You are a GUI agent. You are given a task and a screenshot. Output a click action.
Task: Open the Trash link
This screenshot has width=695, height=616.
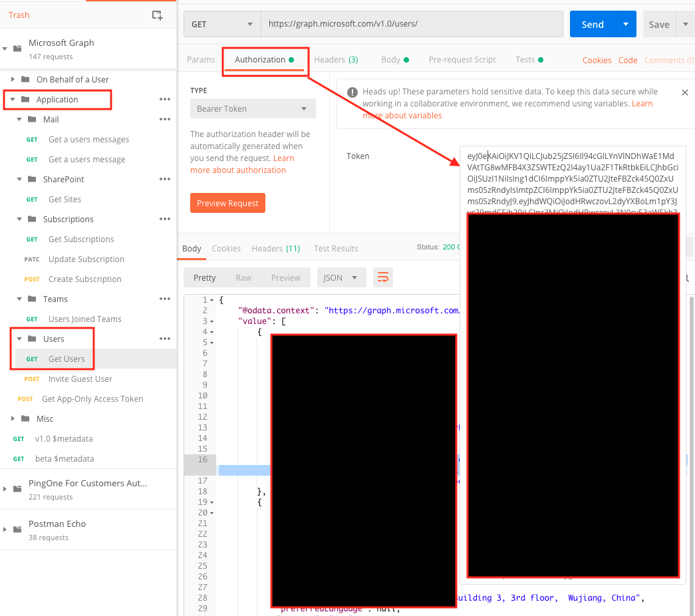point(19,15)
